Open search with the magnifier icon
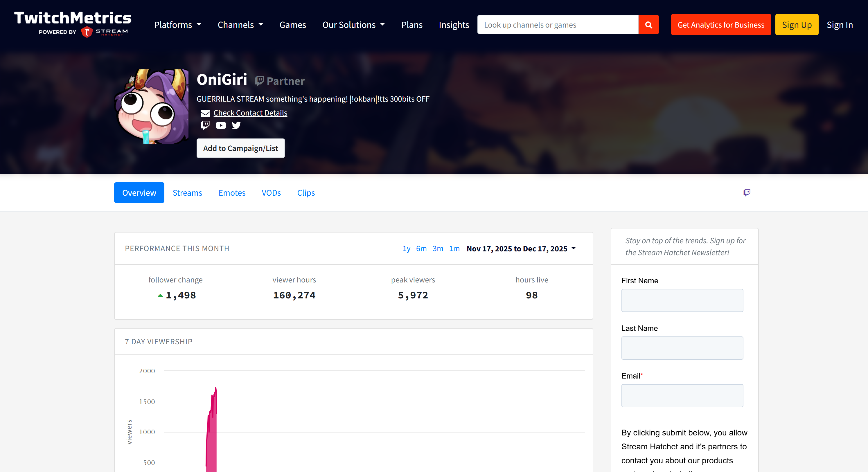The width and height of the screenshot is (868, 472). pos(648,24)
